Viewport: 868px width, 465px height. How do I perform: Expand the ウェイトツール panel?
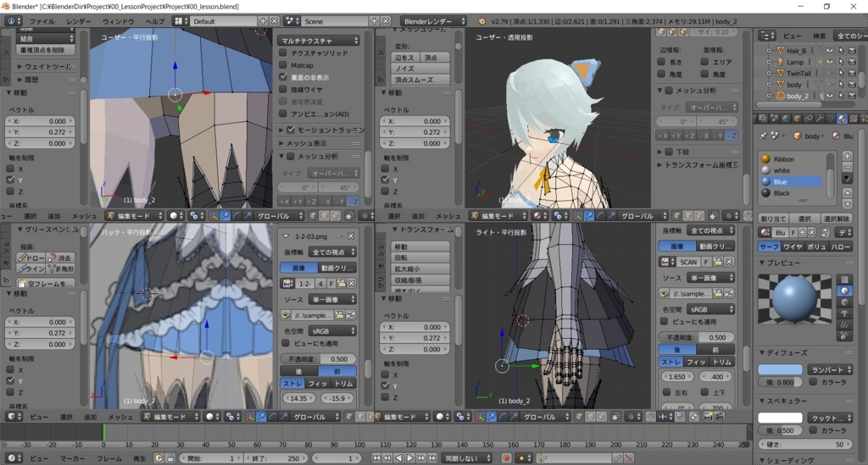coord(46,66)
